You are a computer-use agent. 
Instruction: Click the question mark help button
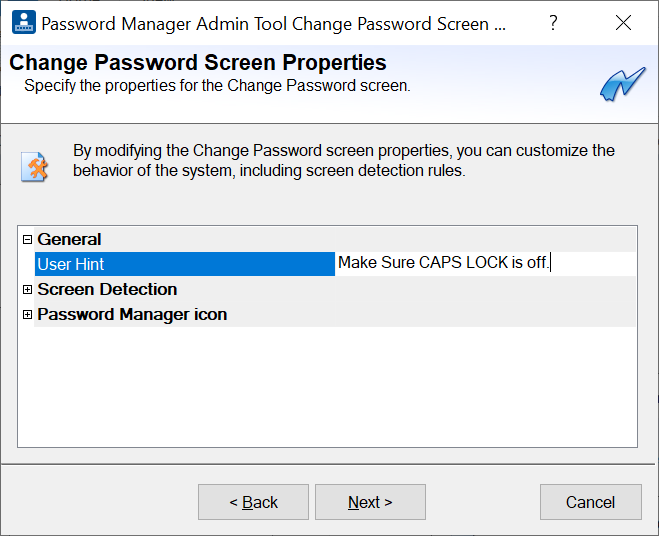click(553, 23)
